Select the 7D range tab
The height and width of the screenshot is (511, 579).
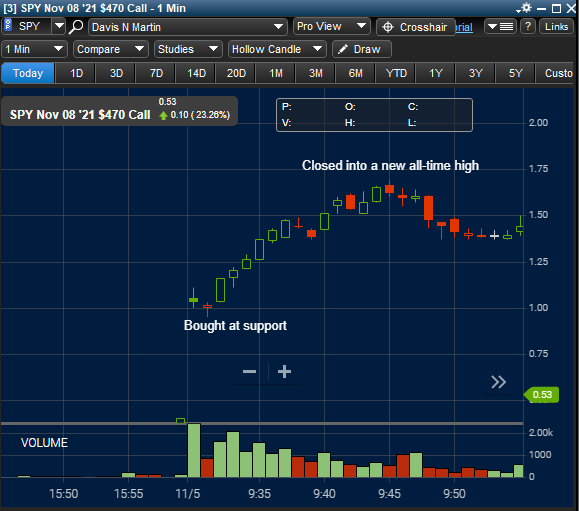coord(156,73)
